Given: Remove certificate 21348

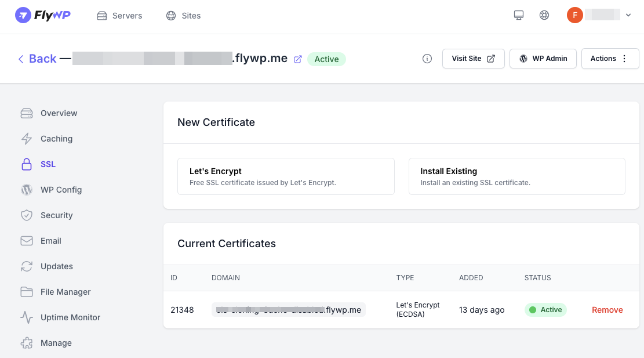Looking at the screenshot, I should click(x=607, y=309).
